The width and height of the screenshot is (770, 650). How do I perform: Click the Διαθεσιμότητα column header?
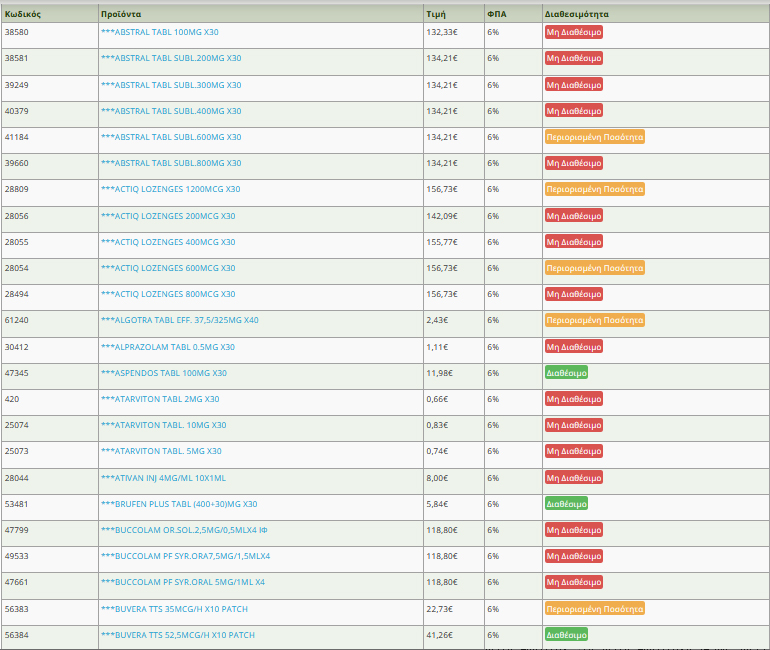pyautogui.click(x=576, y=14)
